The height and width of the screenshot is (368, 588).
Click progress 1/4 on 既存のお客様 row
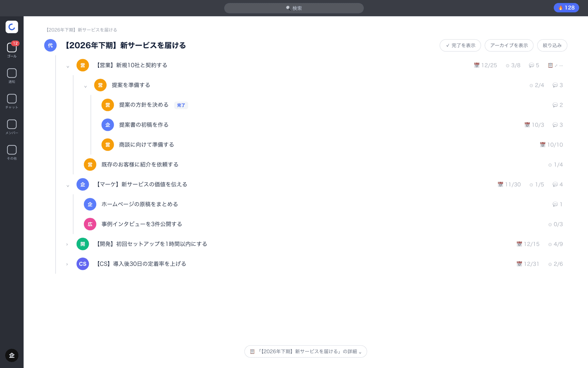[555, 165]
